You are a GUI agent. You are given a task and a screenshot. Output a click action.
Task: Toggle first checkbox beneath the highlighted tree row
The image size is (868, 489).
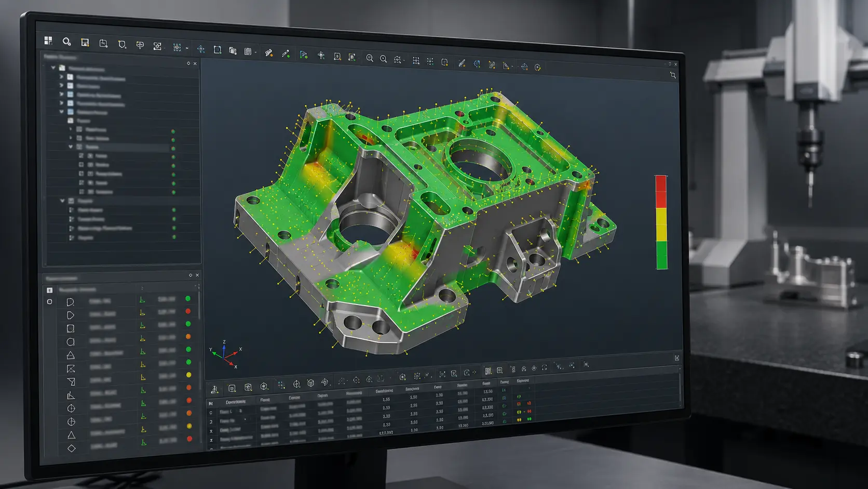[82, 155]
